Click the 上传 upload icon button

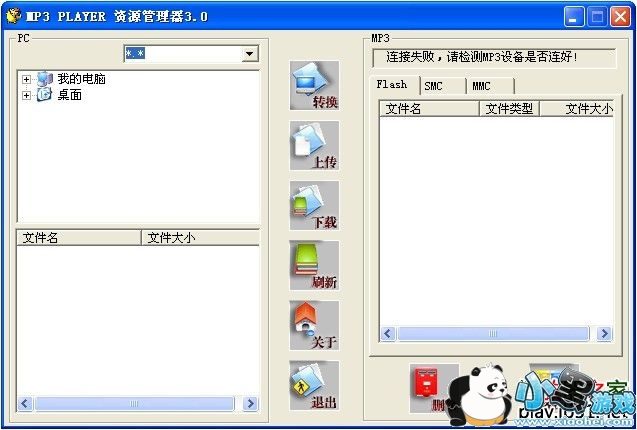point(314,146)
